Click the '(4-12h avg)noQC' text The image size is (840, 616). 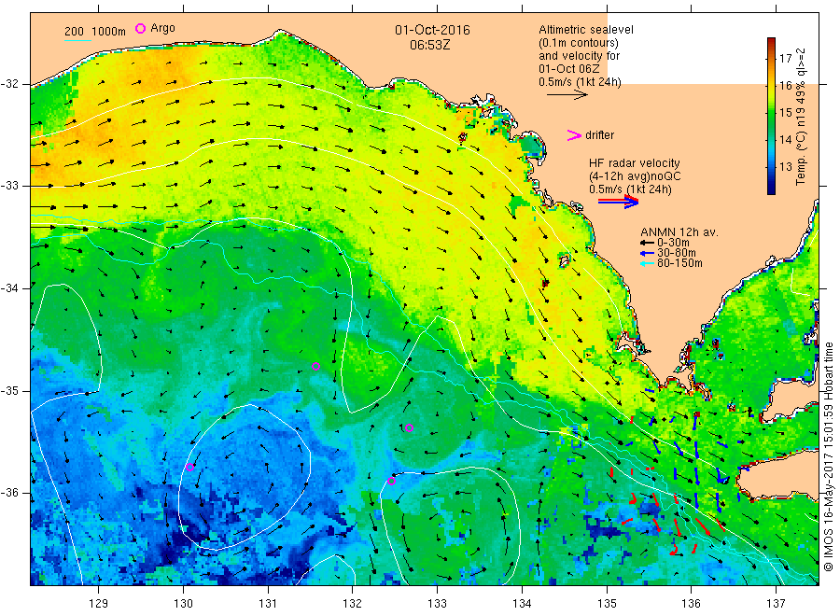(635, 176)
